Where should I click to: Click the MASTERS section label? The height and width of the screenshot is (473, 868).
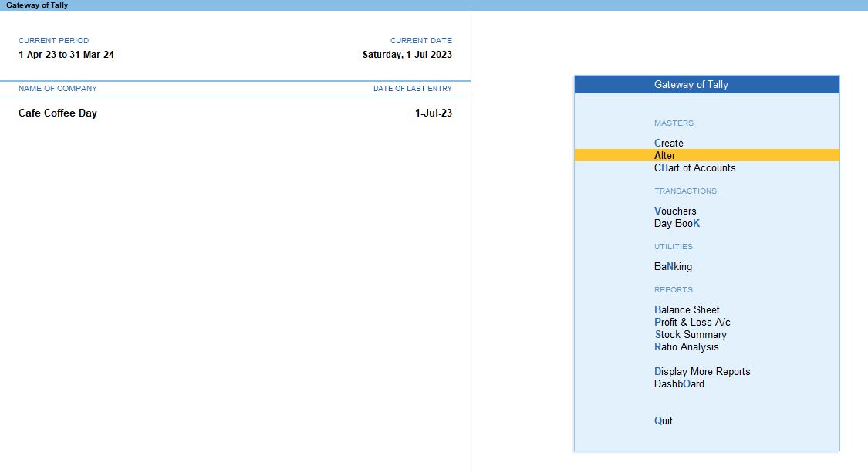tap(674, 123)
